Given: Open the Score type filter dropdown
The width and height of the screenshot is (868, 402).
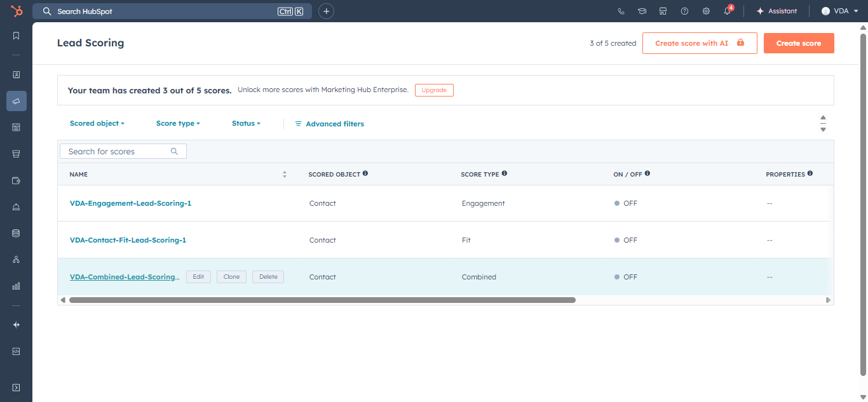Looking at the screenshot, I should pyautogui.click(x=178, y=123).
